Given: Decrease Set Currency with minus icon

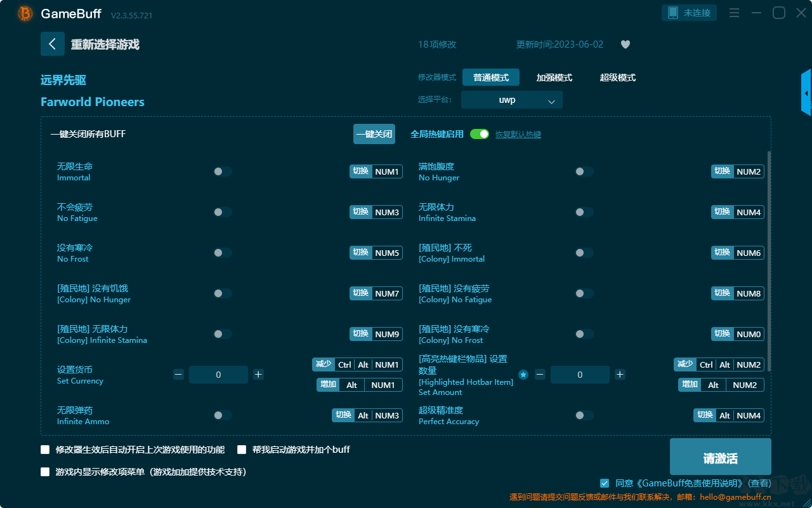Looking at the screenshot, I should pyautogui.click(x=178, y=375).
